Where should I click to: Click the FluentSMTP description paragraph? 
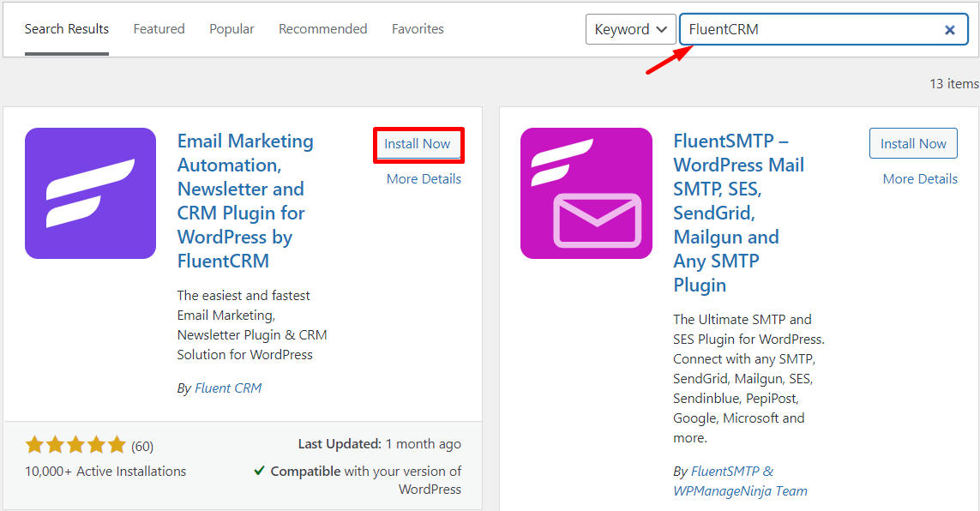[749, 379]
